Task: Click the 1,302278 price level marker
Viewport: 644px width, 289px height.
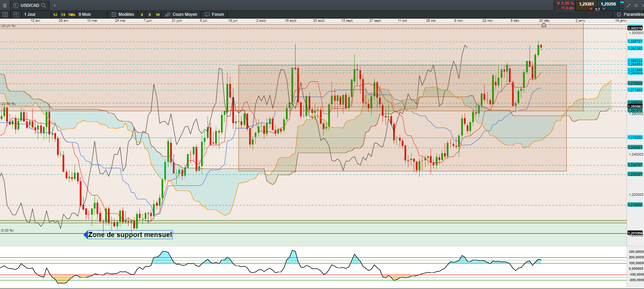Action: (635, 28)
